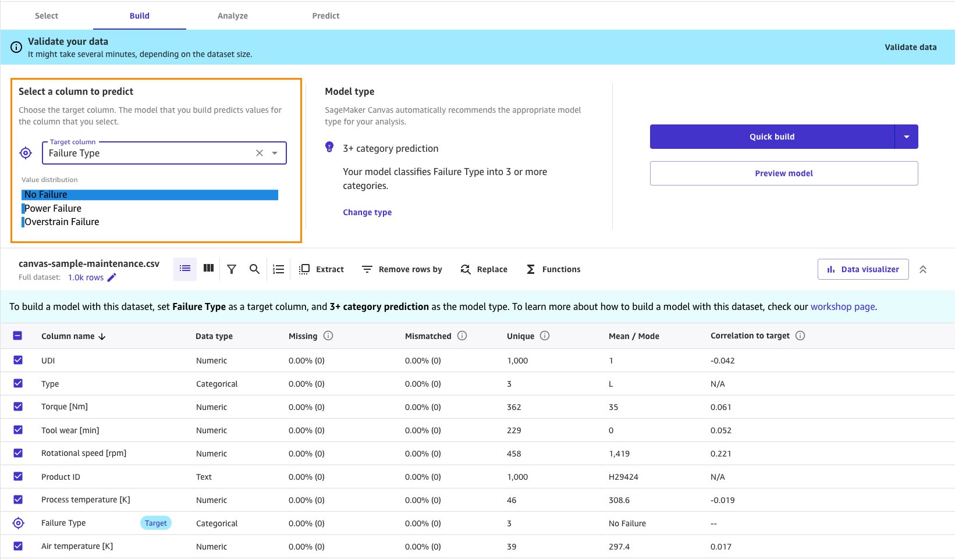The width and height of the screenshot is (955, 560).
Task: Click the 0.221 correlation value
Action: [720, 454]
